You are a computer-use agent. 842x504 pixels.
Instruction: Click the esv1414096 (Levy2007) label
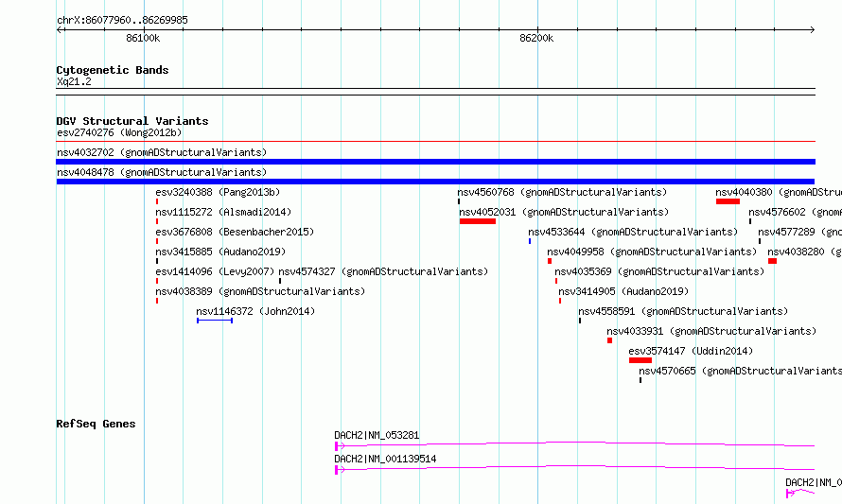215,271
